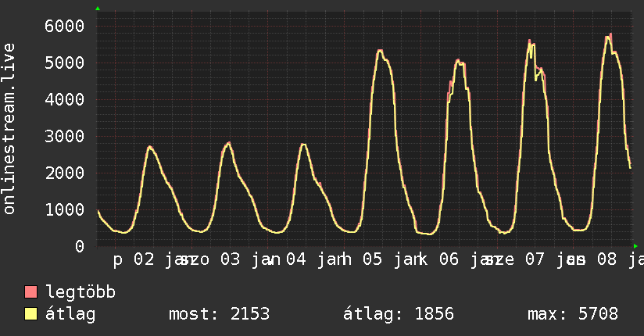Screen dimensions: 644x336
Task: Click the green arrow atop the y-axis
Action: [98, 9]
